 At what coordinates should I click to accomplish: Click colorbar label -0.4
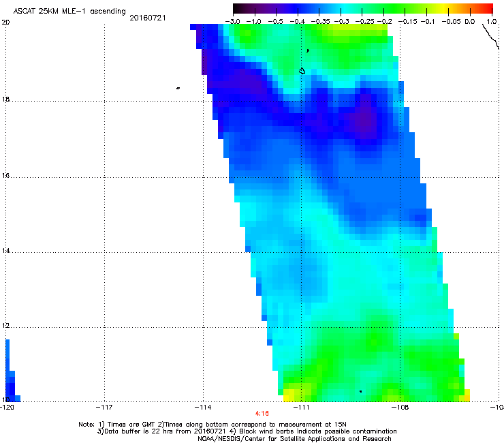pos(298,22)
